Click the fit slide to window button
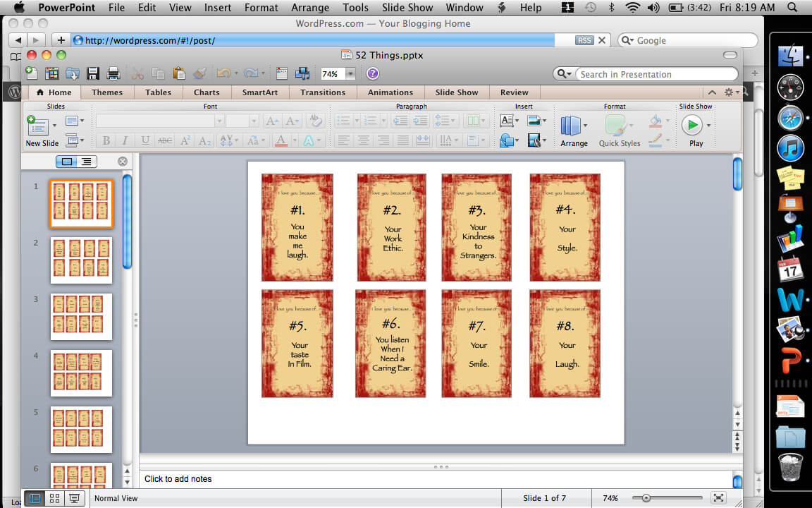The height and width of the screenshot is (508, 812). pos(718,498)
